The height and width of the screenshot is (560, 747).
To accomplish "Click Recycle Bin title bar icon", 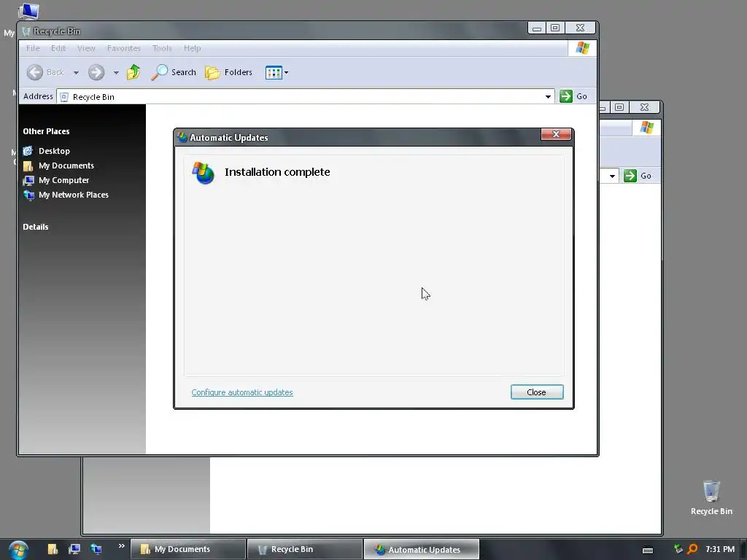I will pos(26,31).
